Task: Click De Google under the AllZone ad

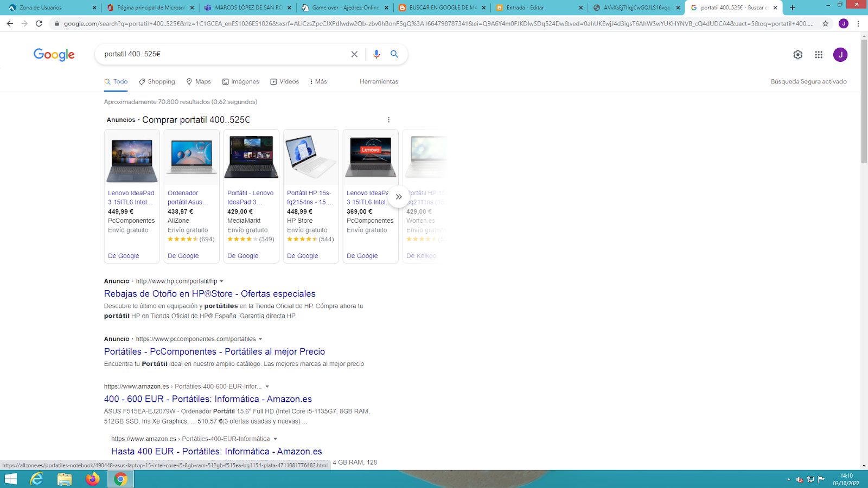Action: (x=183, y=256)
